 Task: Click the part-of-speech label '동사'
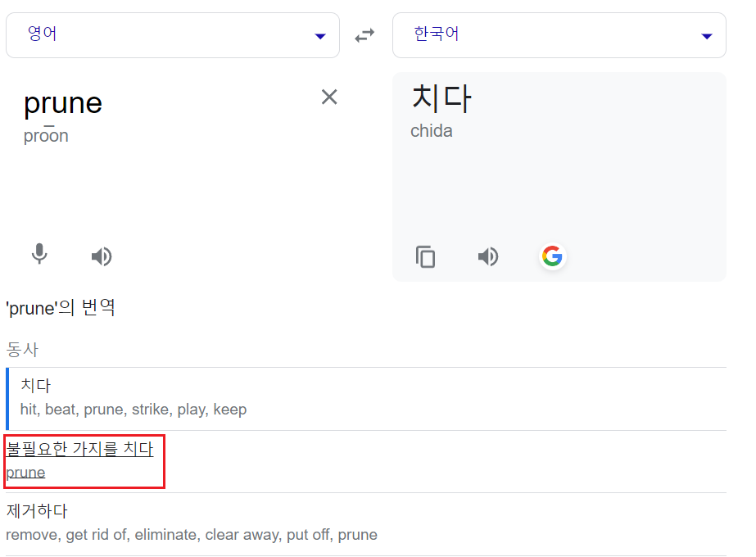[x=22, y=349]
